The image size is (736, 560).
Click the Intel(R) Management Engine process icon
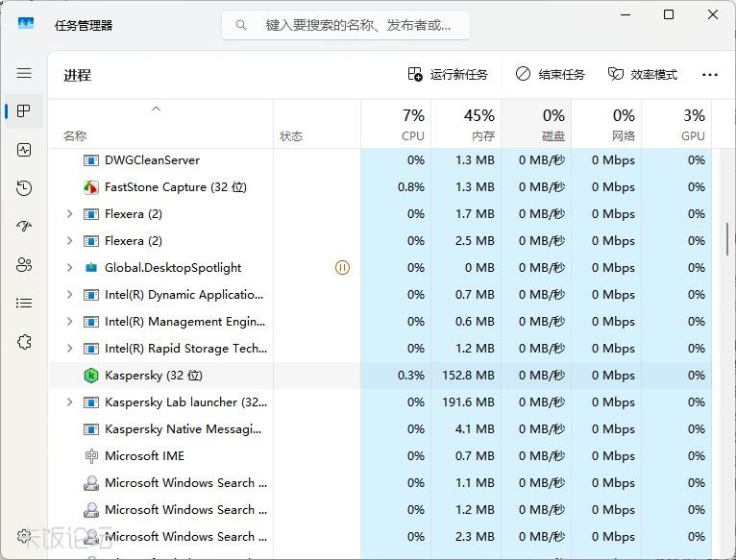(91, 322)
